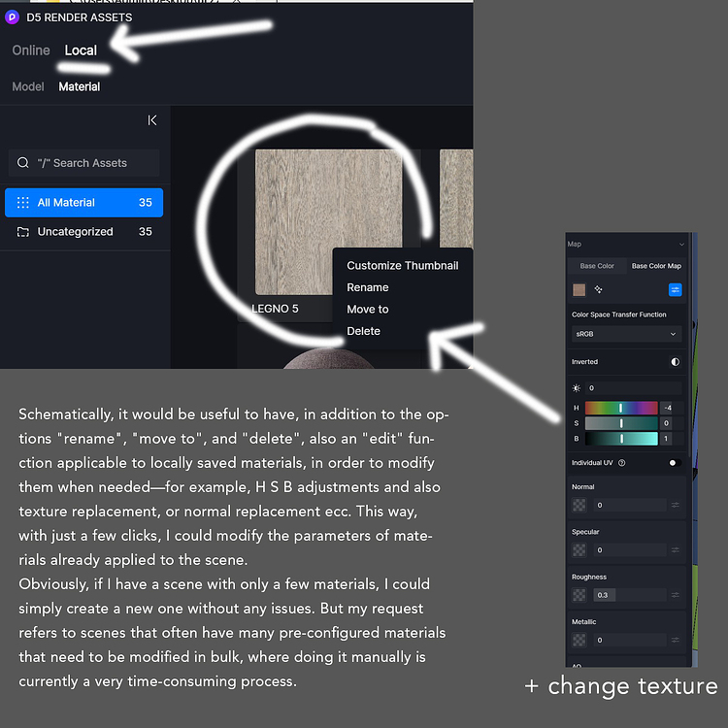This screenshot has width=728, height=728.
Task: Click the grid icon beside All Material
Action: 22,203
